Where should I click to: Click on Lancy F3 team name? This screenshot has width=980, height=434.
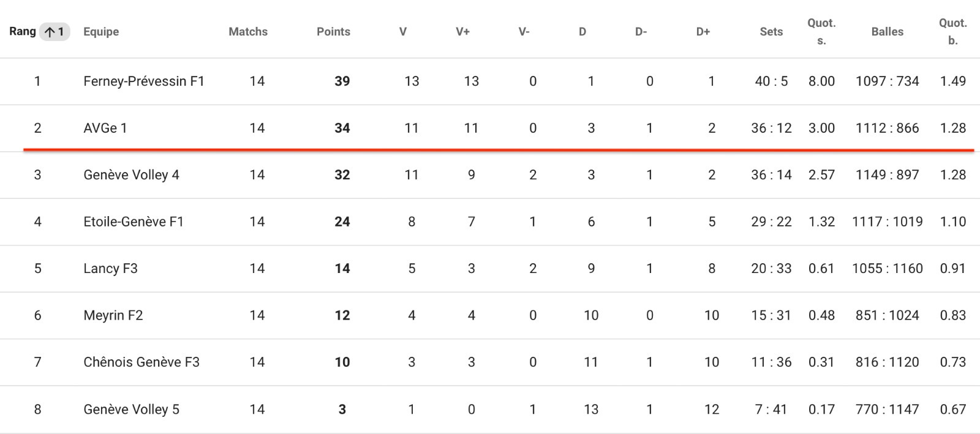pos(110,269)
